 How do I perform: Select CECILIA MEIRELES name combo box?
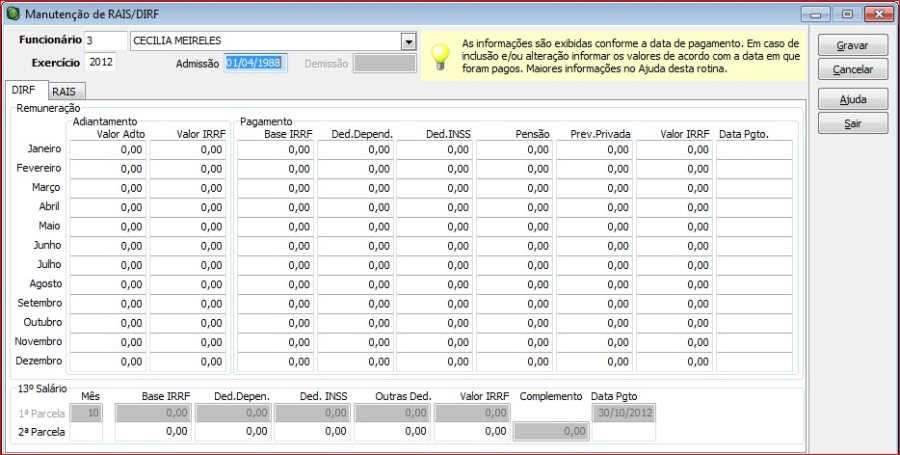(273, 41)
